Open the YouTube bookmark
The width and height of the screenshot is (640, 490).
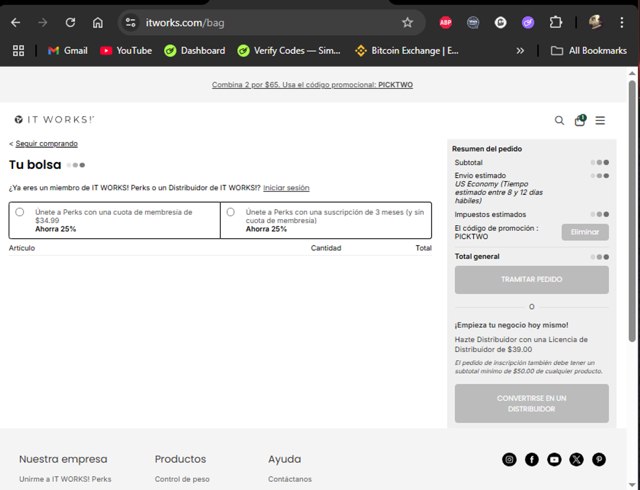click(126, 51)
